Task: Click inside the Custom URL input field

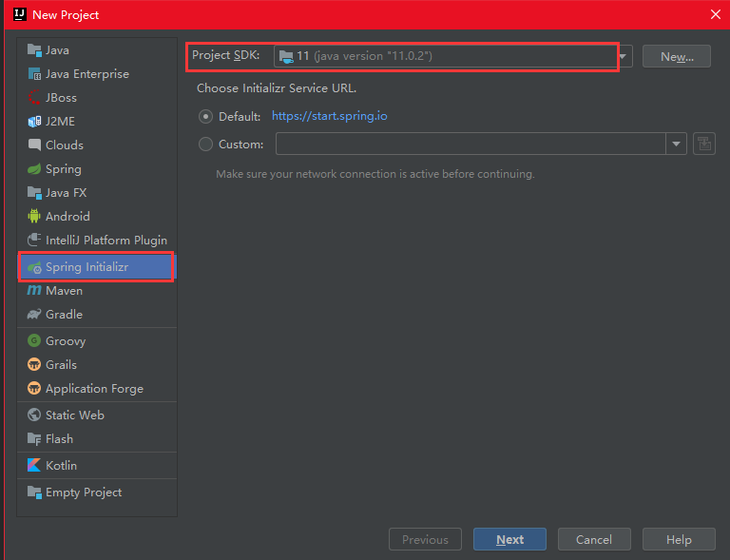Action: (x=471, y=144)
